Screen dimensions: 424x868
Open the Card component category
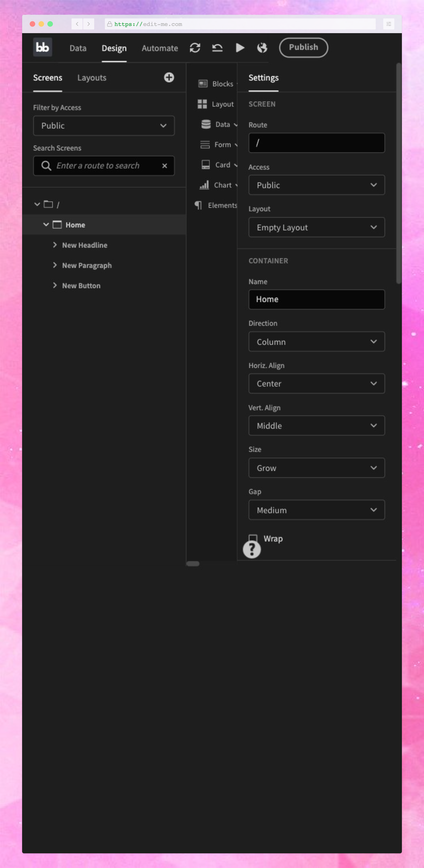click(x=219, y=165)
